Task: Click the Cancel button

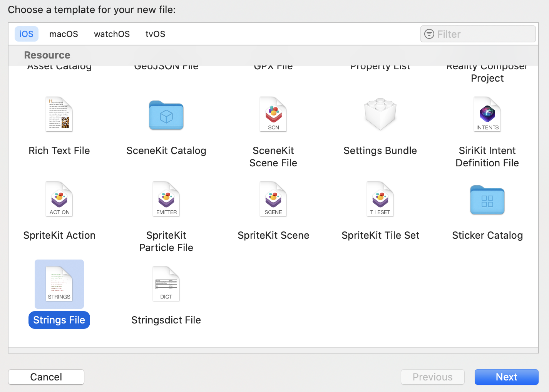Action: coord(46,377)
